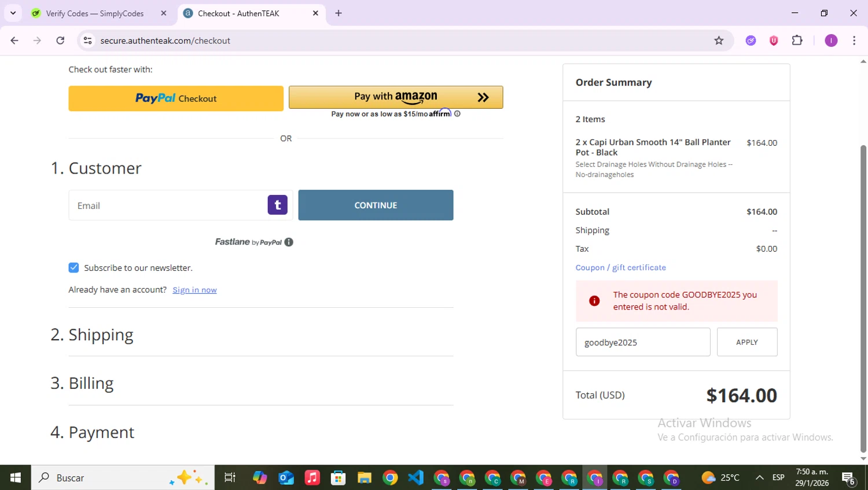Click the Coupon / gift certificate link

tap(620, 267)
